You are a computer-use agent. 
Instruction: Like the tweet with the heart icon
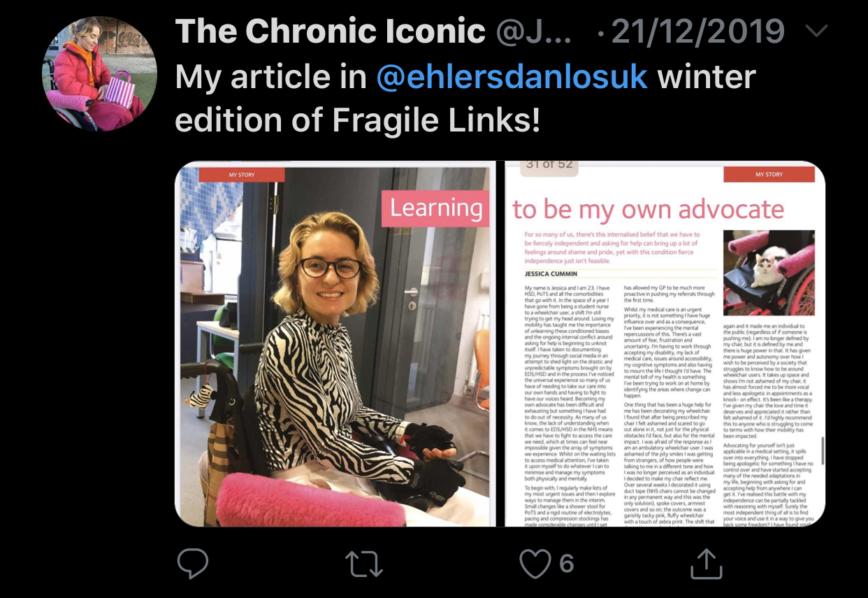[x=534, y=564]
